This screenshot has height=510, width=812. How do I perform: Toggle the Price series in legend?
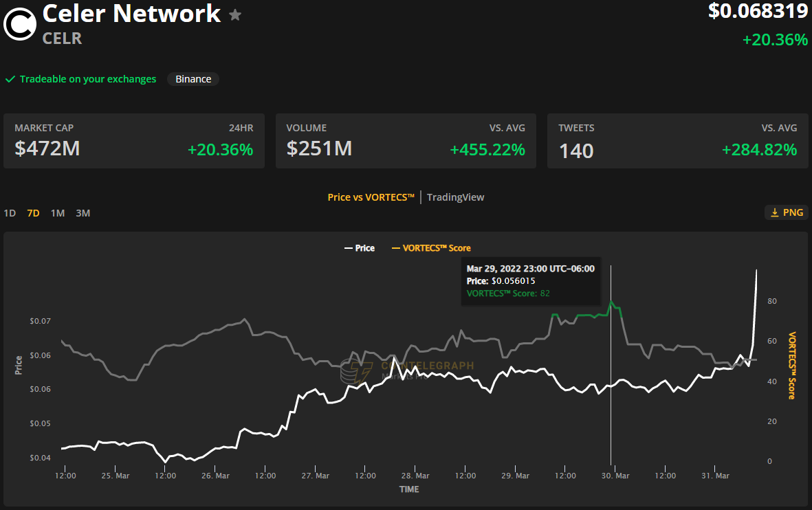tap(360, 248)
